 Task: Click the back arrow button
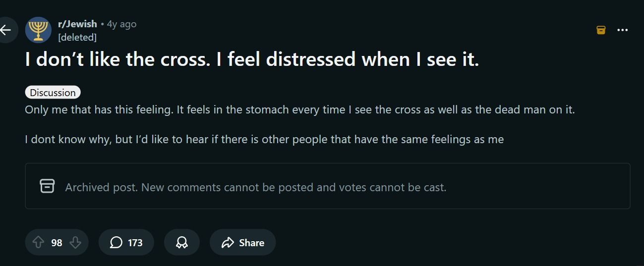click(x=6, y=30)
